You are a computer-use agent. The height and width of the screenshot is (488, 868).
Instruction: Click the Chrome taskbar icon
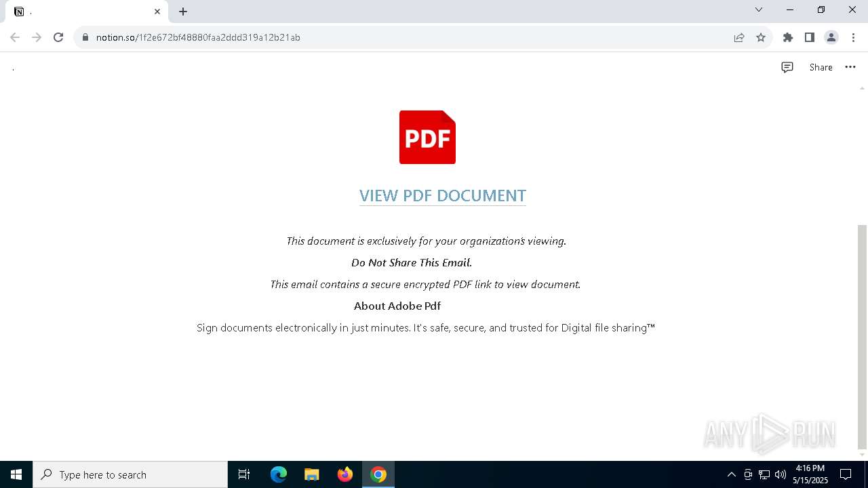pos(378,474)
